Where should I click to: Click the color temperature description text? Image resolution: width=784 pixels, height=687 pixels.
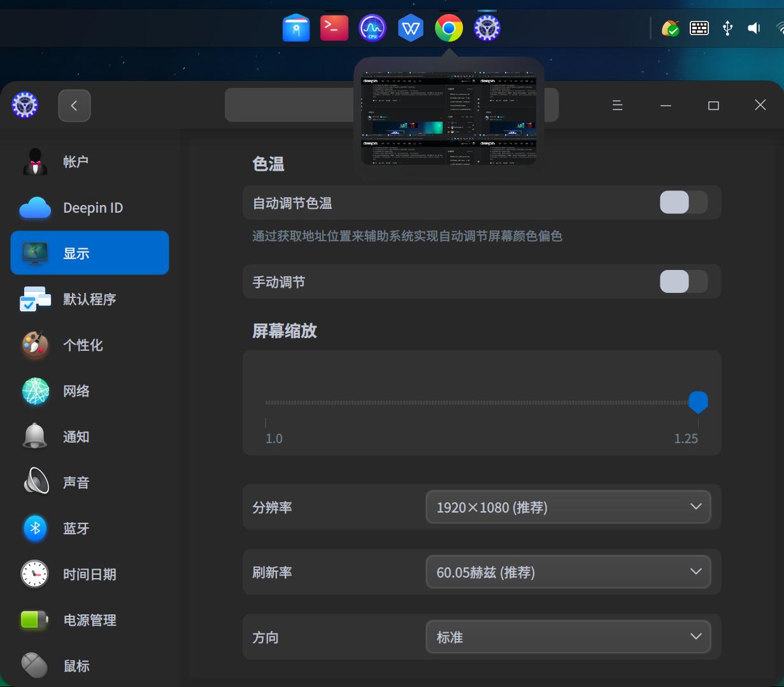[407, 236]
